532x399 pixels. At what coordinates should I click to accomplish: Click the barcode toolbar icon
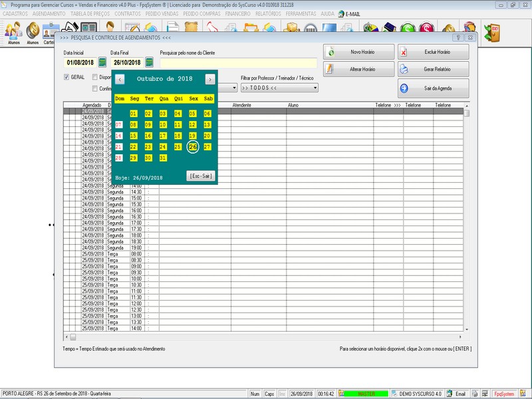coord(310,29)
